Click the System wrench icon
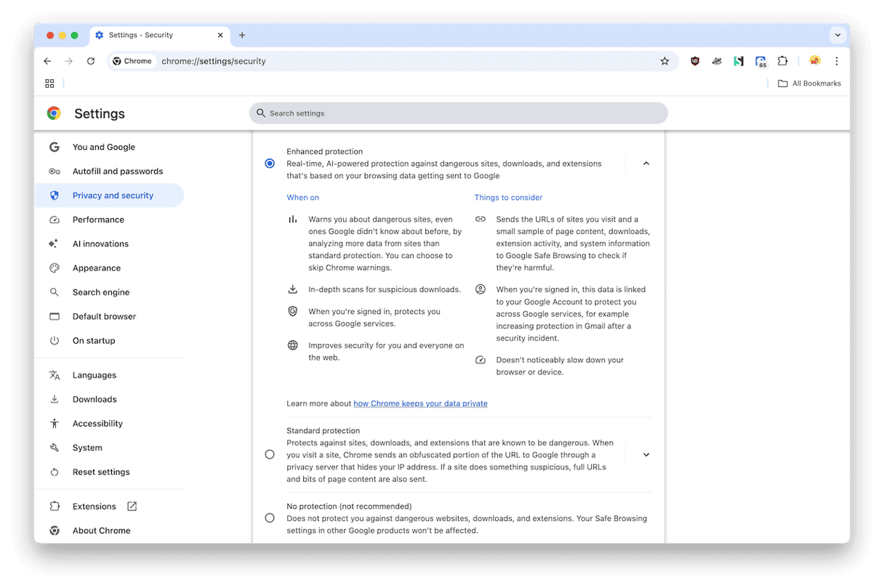Image resolution: width=884 pixels, height=588 pixels. pyautogui.click(x=55, y=448)
